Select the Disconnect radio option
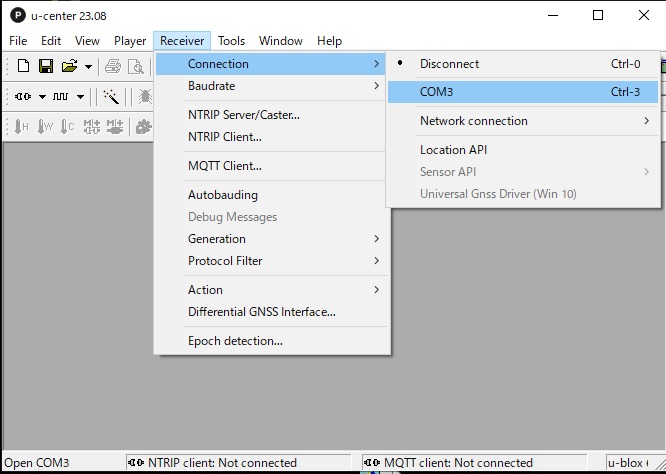Screen dimensions: 666x474 tap(523, 64)
